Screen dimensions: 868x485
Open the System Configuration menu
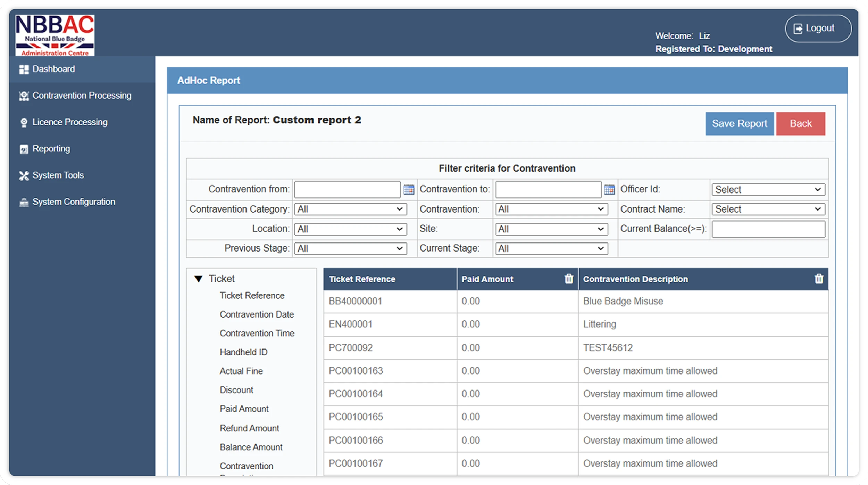coord(74,202)
